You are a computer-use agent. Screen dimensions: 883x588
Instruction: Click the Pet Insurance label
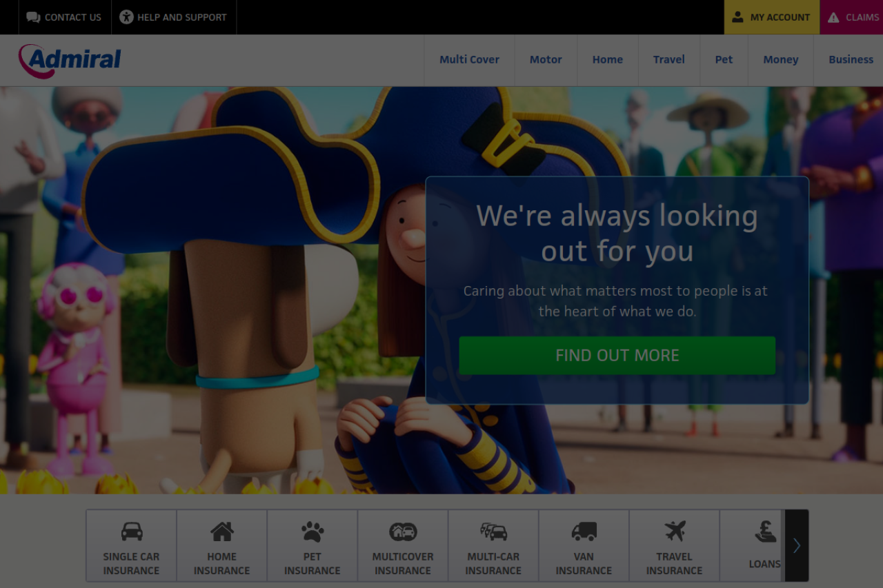click(x=312, y=563)
